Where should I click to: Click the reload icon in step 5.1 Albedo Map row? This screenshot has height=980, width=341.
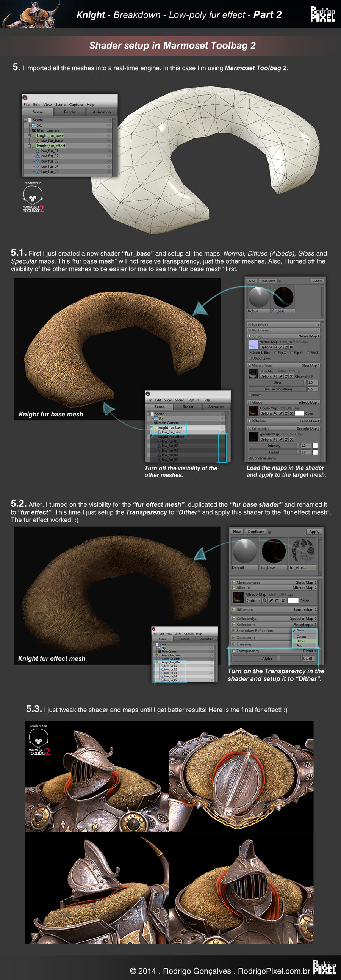pos(286,413)
